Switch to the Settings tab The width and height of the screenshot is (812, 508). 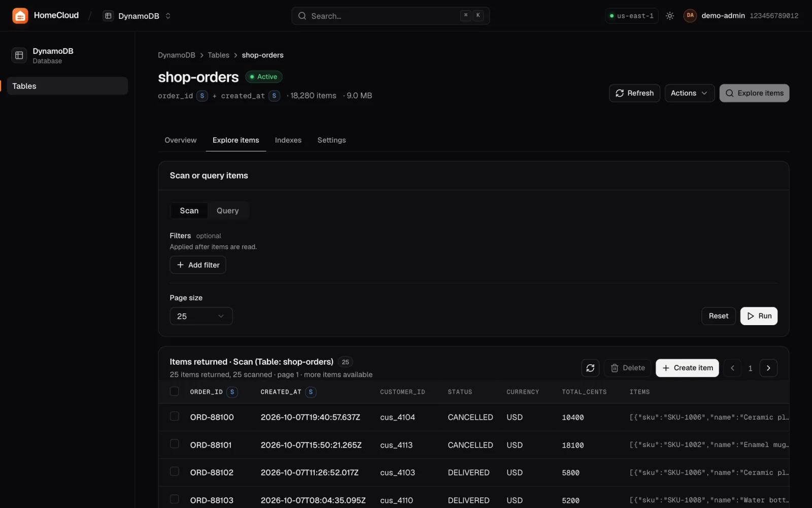331,140
